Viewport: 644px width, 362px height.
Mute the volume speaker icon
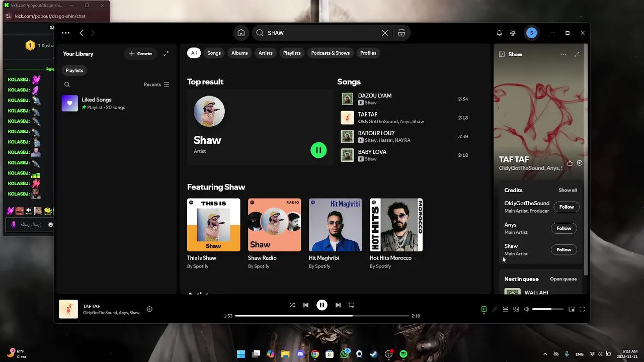(527, 309)
